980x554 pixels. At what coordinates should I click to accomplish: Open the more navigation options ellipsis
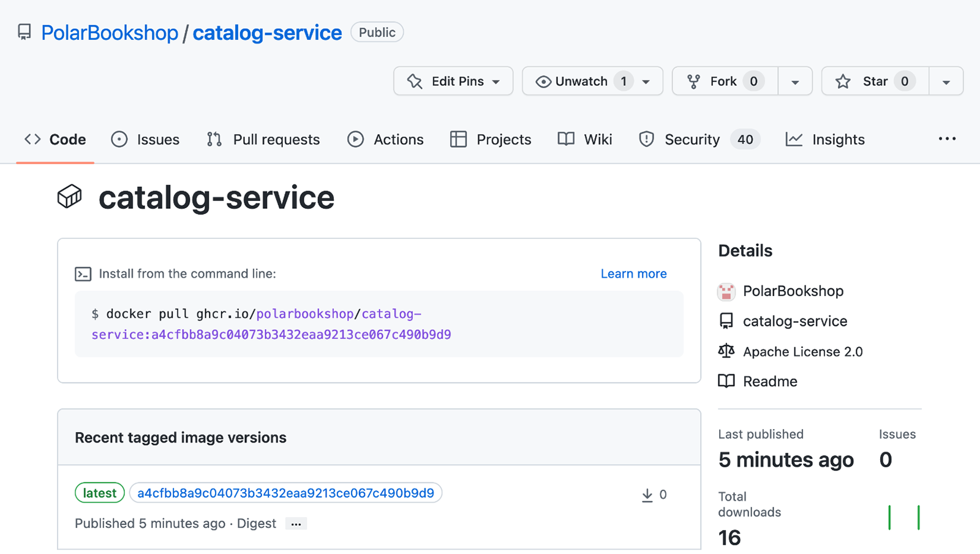(x=947, y=139)
